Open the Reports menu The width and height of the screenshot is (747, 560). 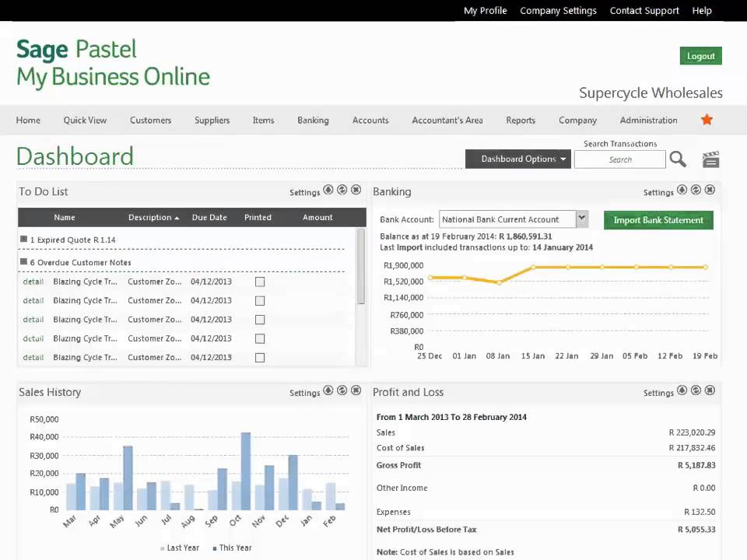[x=521, y=120]
